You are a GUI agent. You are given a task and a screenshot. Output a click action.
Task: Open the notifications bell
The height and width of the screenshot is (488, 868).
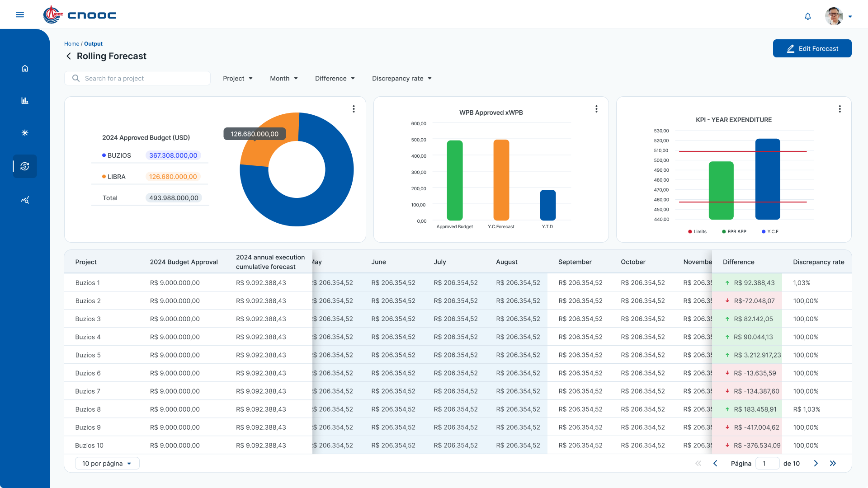point(808,16)
